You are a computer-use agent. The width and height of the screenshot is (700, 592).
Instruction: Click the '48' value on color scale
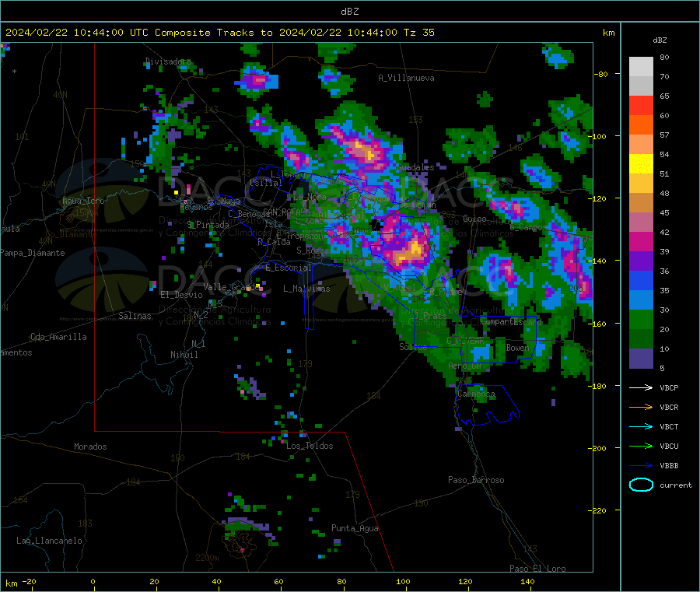(664, 194)
